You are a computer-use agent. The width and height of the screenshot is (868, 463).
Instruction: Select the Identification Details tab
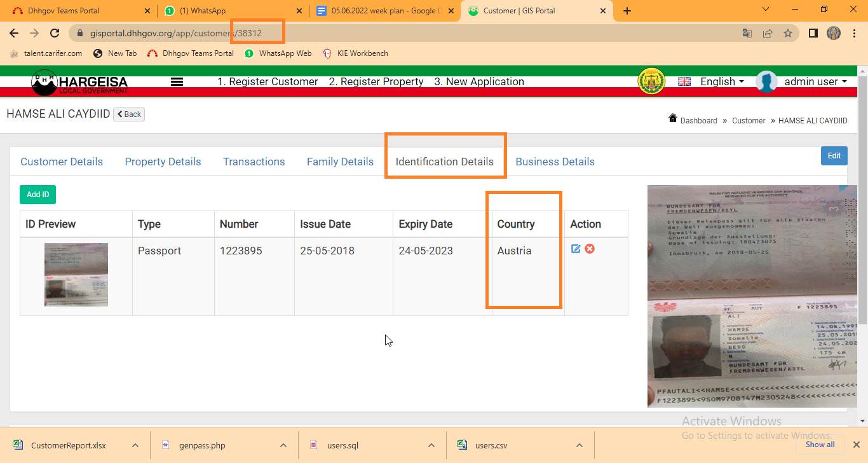pyautogui.click(x=445, y=162)
